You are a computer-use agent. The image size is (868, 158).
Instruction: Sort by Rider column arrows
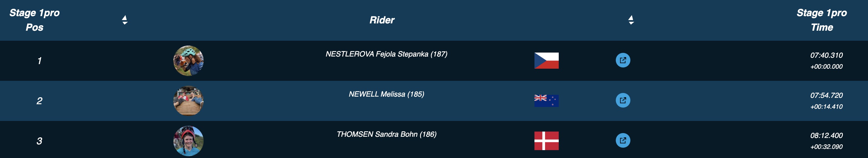[x=631, y=20]
